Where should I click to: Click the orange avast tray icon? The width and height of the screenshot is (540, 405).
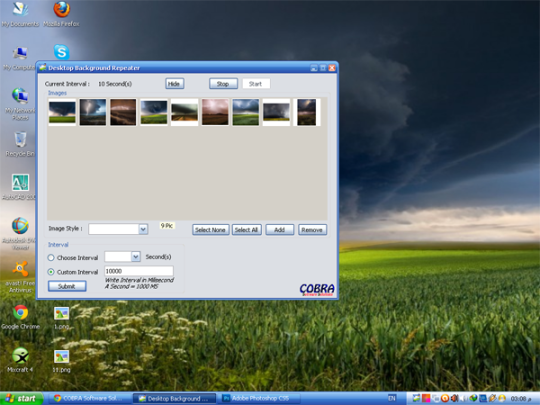[445, 398]
